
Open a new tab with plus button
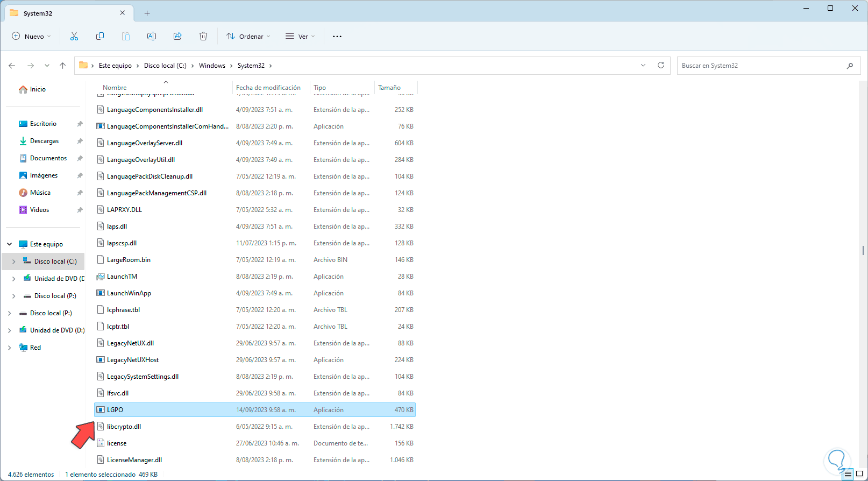[147, 13]
